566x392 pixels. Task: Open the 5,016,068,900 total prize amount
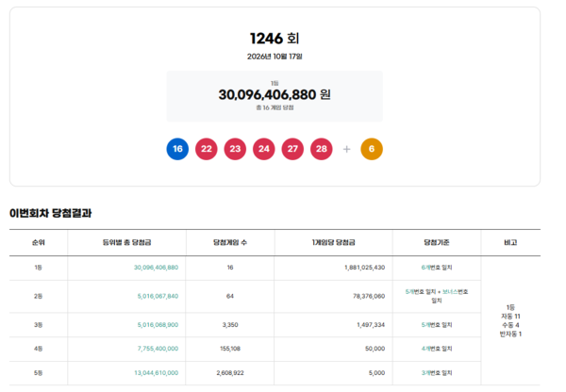(x=158, y=325)
